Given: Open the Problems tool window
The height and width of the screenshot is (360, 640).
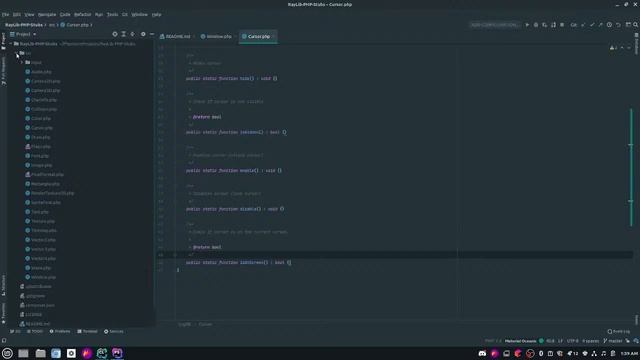Looking at the screenshot, I should tap(60, 331).
